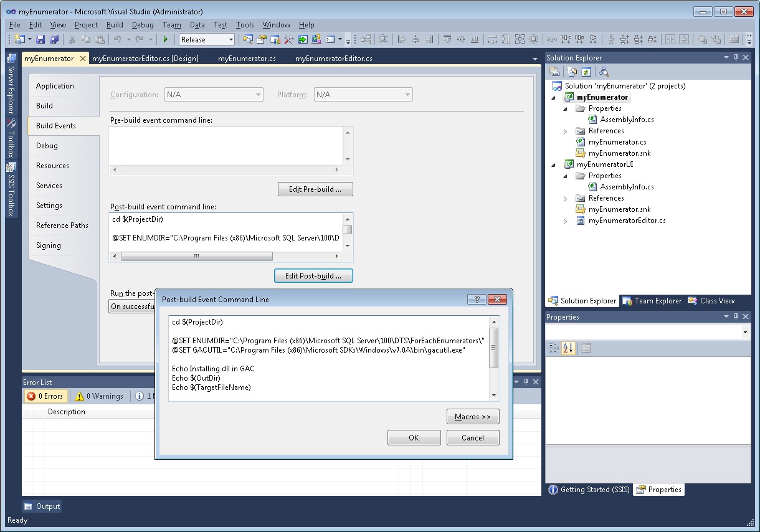Open the Run the post-build event dropdown
The width and height of the screenshot is (760, 532).
(131, 306)
